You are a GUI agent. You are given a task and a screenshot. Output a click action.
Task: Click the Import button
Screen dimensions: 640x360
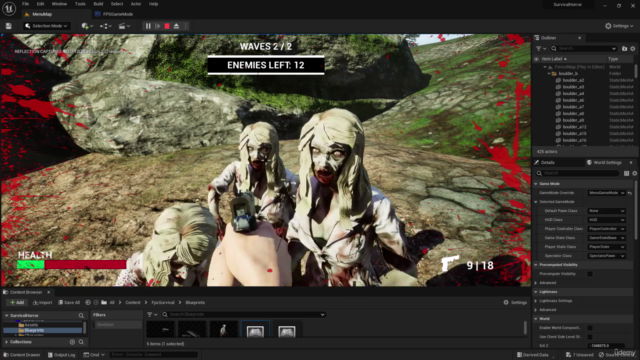[x=42, y=302]
